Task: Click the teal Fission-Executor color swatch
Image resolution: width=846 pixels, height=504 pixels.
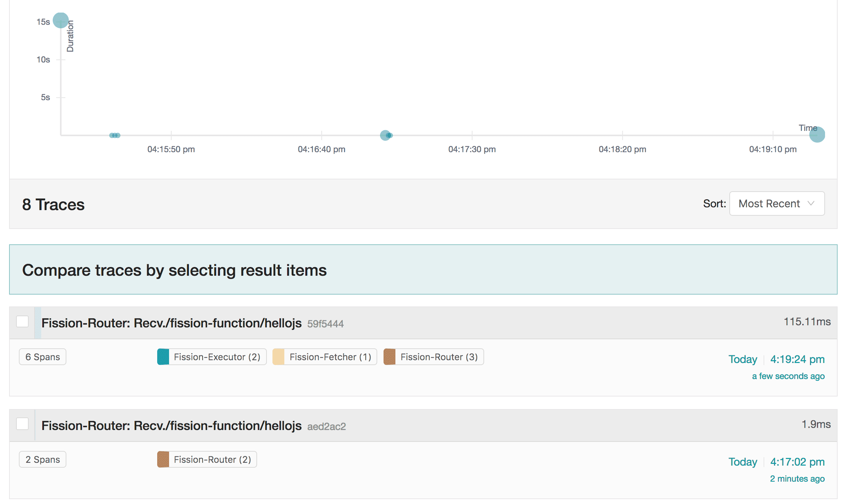Action: coord(163,357)
